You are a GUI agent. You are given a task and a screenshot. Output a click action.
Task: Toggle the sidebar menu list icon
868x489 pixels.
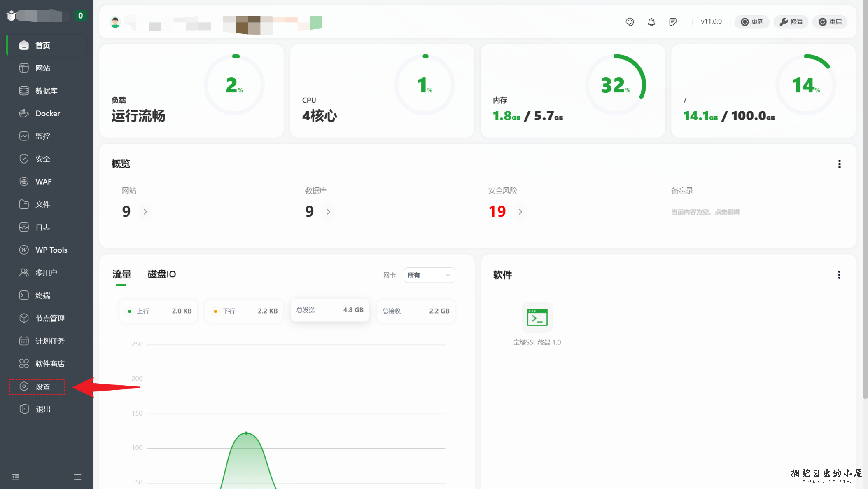77,477
